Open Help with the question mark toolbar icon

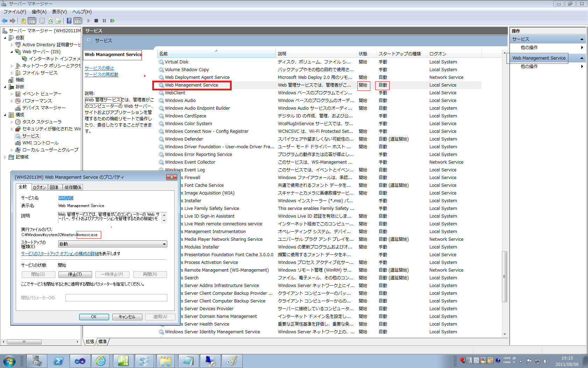(x=69, y=21)
